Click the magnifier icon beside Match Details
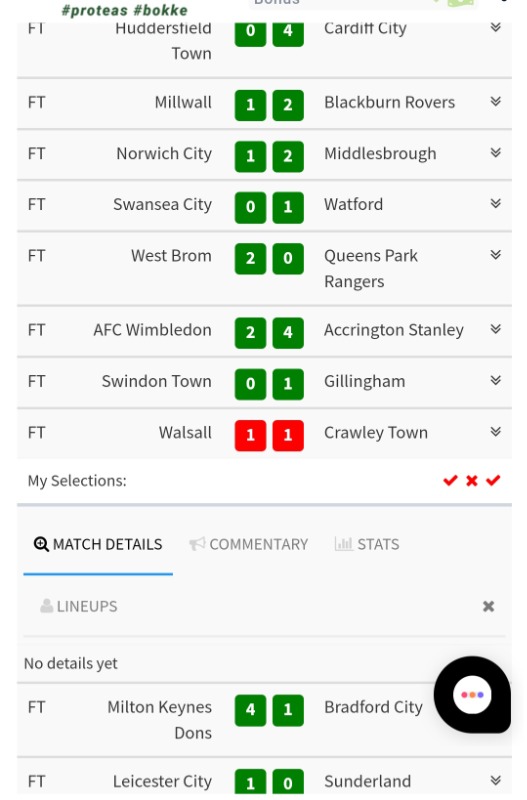This screenshot has width=527, height=800. 41,544
